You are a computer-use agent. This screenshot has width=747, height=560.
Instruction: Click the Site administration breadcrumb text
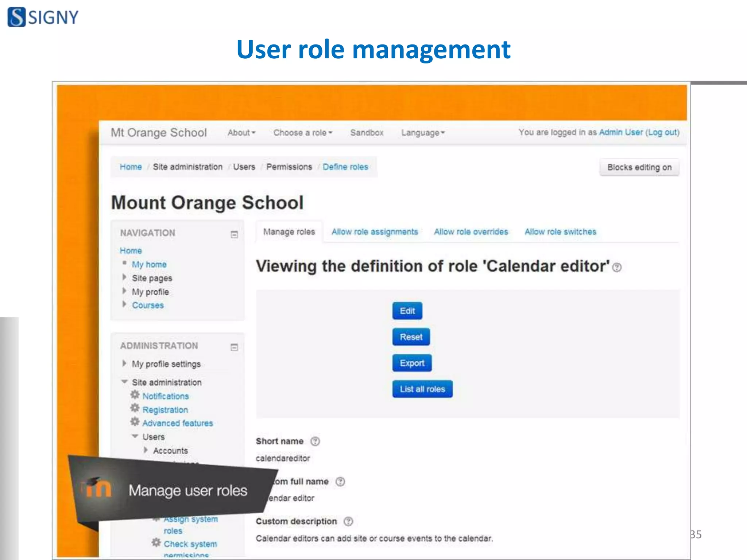[x=187, y=167]
